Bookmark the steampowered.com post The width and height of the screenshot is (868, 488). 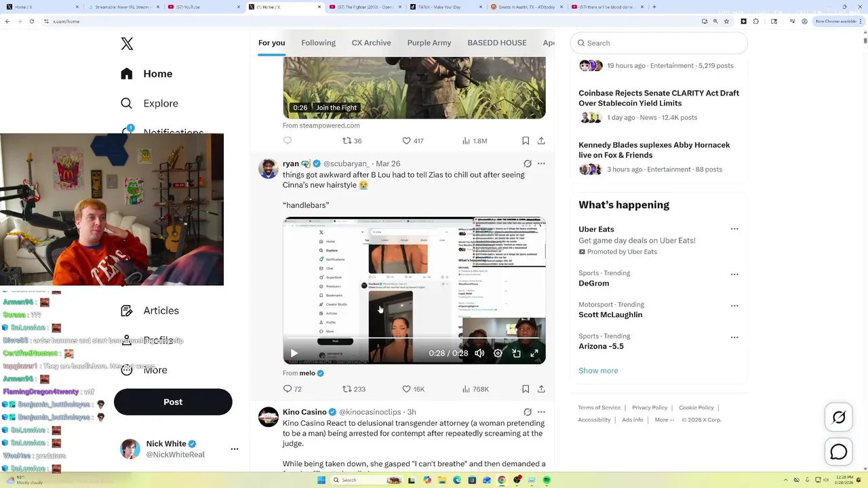526,141
